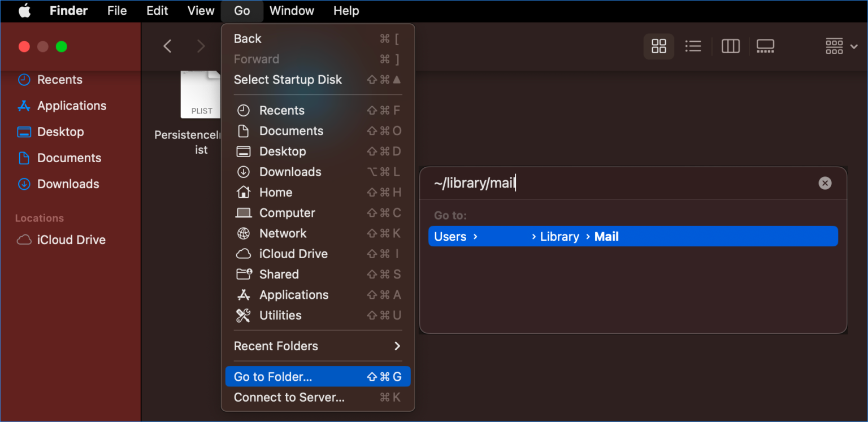The height and width of the screenshot is (422, 868).
Task: Open Downloads from the sidebar
Action: [67, 184]
